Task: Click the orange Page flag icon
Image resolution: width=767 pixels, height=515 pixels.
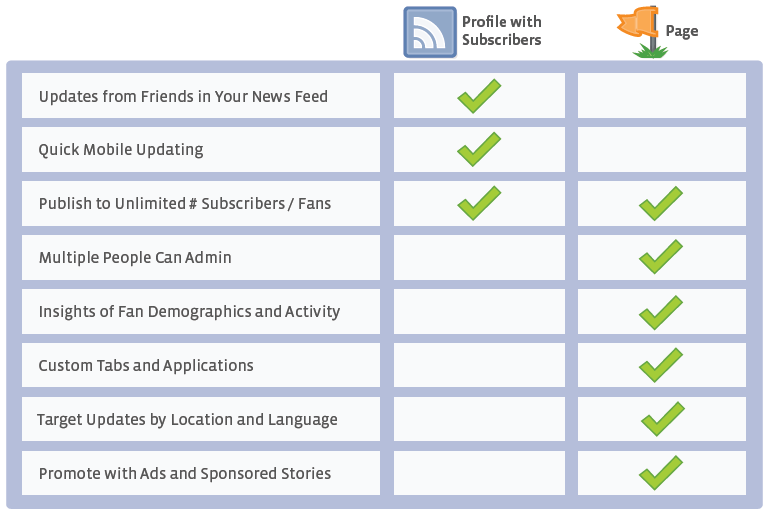Action: [642, 31]
